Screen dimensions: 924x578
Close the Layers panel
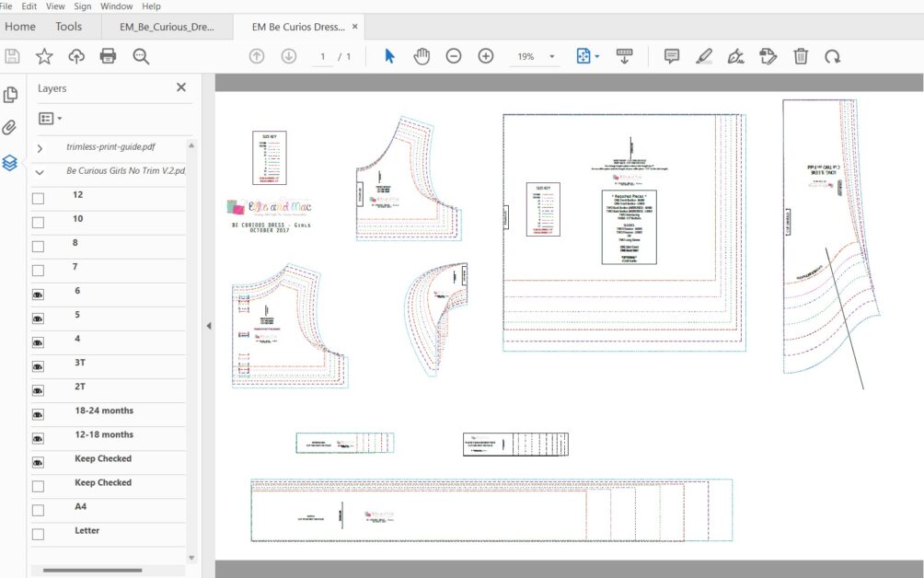(181, 87)
